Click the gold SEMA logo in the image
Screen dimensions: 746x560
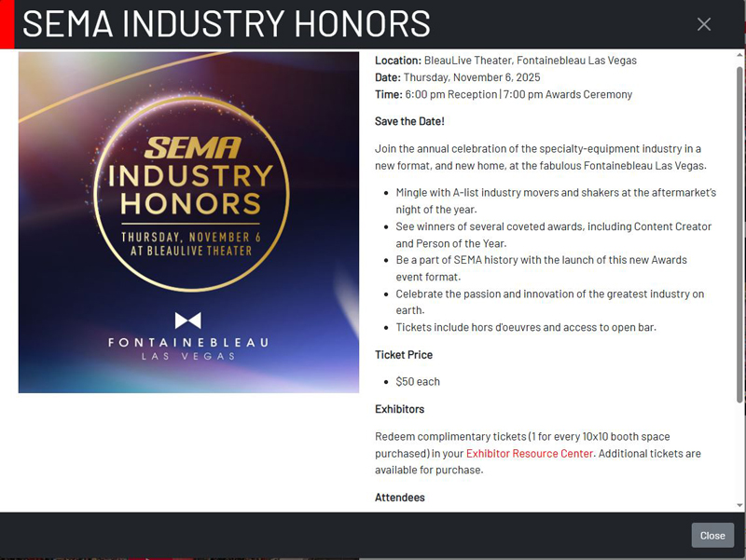[x=193, y=147]
